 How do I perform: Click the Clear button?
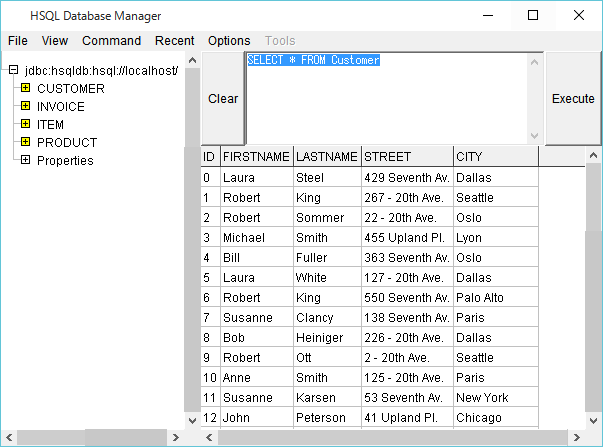coord(223,98)
